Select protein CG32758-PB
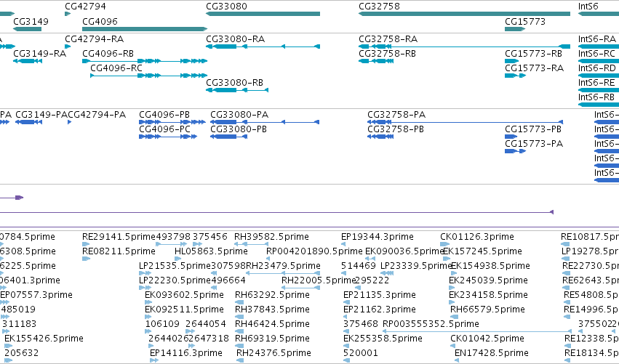 [380, 137]
